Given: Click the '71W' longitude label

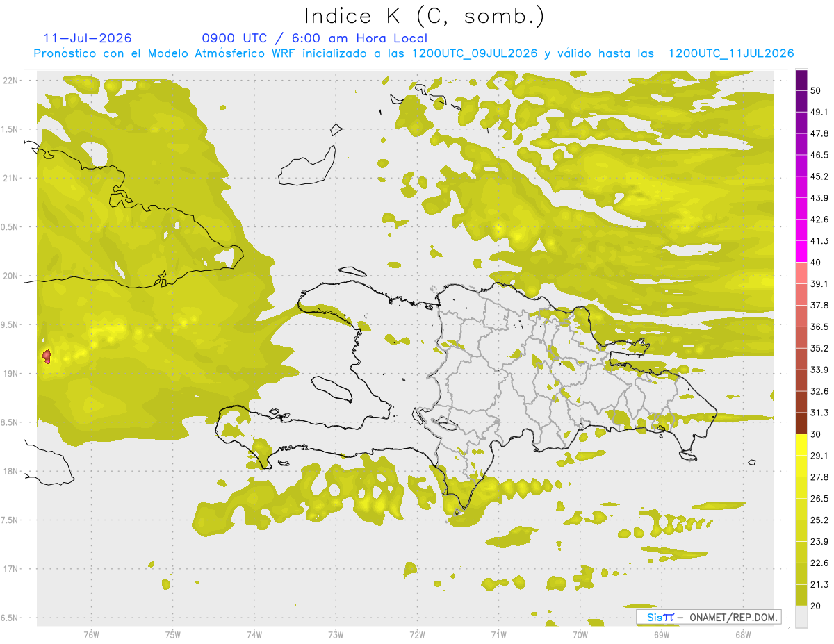Looking at the screenshot, I should click(x=498, y=634).
